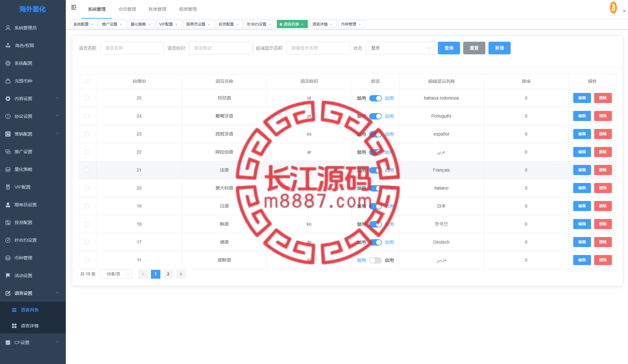Focus the 语言标识 search input
628x364 pixels.
coord(221,48)
